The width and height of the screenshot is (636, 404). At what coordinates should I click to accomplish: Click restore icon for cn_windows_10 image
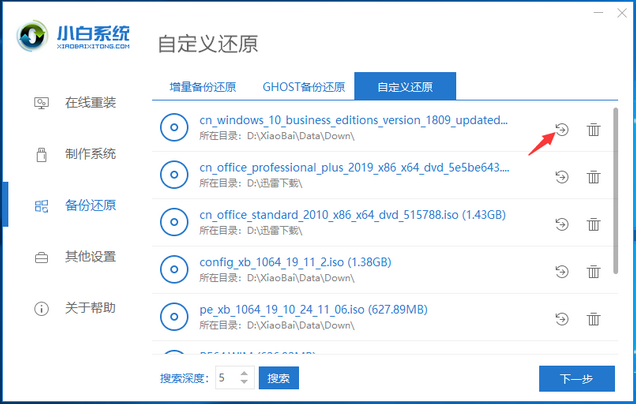point(562,129)
